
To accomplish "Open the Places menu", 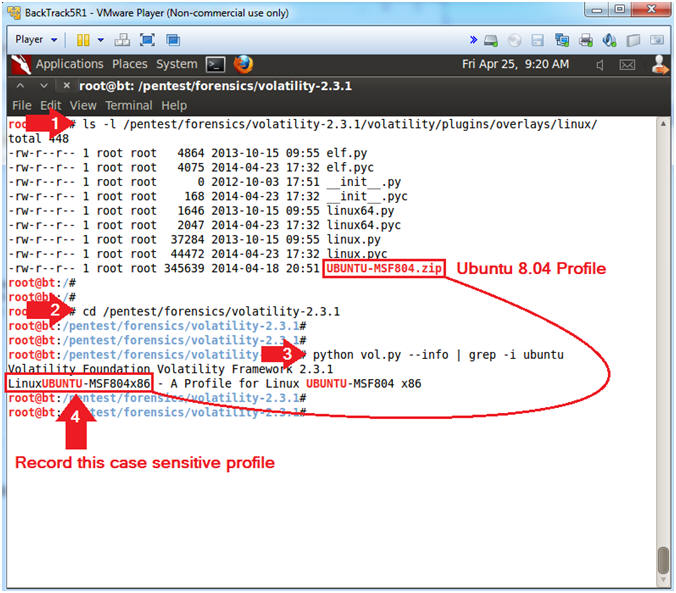I will pos(130,64).
